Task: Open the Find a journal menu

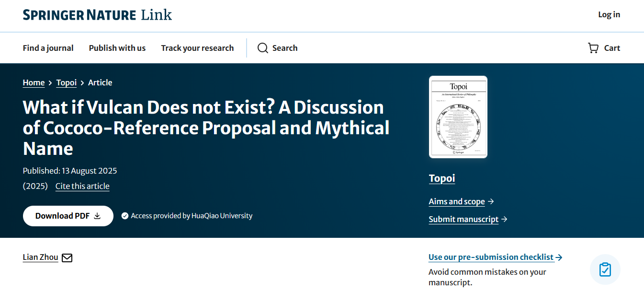Action: click(x=48, y=48)
